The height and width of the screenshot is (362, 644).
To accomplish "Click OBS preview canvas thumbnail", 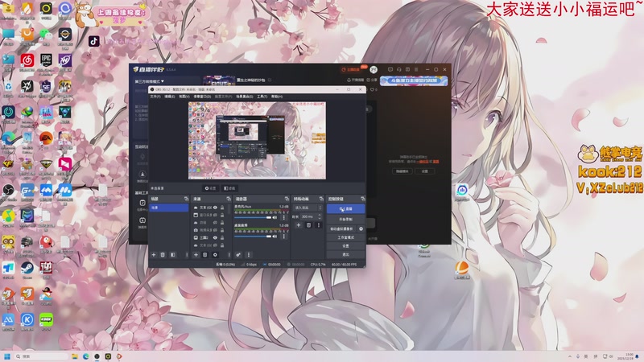I will click(257, 140).
